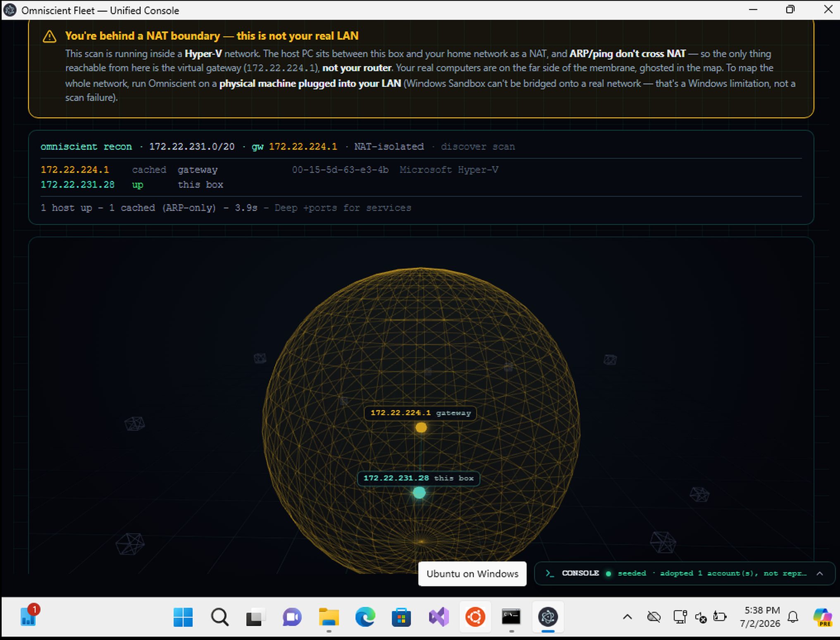Click 'Deep +ports for services' link
Image resolution: width=840 pixels, height=640 pixels.
[x=343, y=208]
